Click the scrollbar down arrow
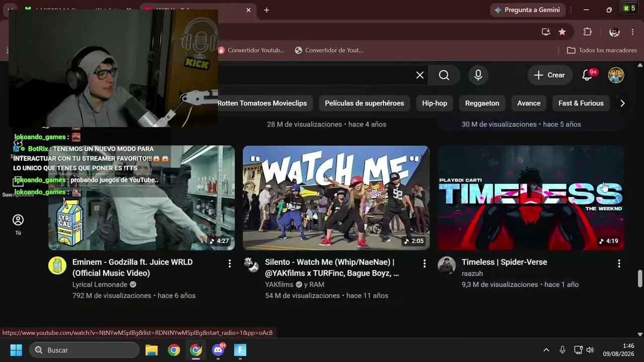 pyautogui.click(x=640, y=334)
